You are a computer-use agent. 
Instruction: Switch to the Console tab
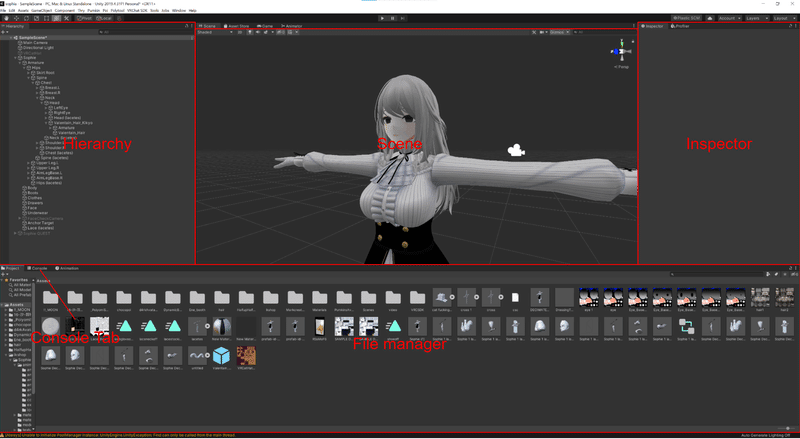[37, 268]
